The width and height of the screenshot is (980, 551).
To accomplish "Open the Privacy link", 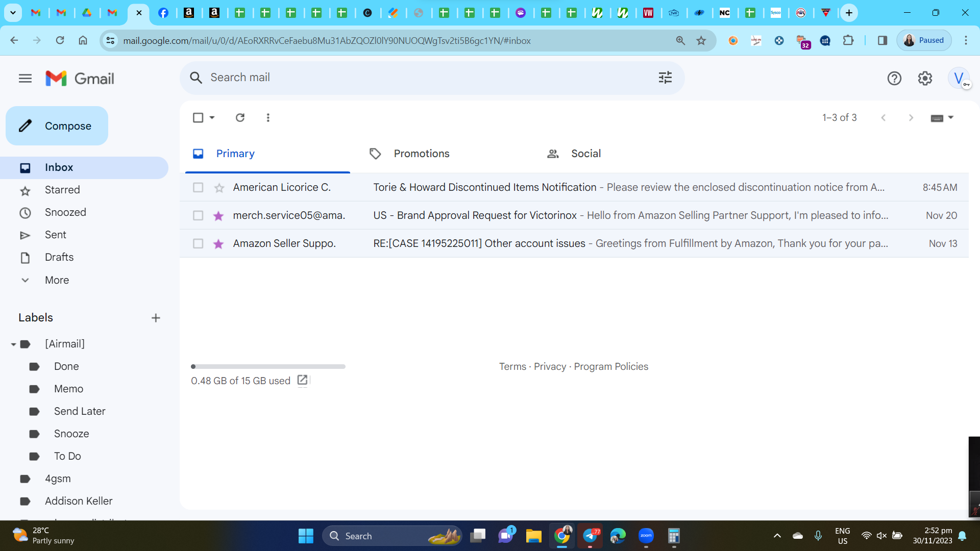I will click(550, 367).
